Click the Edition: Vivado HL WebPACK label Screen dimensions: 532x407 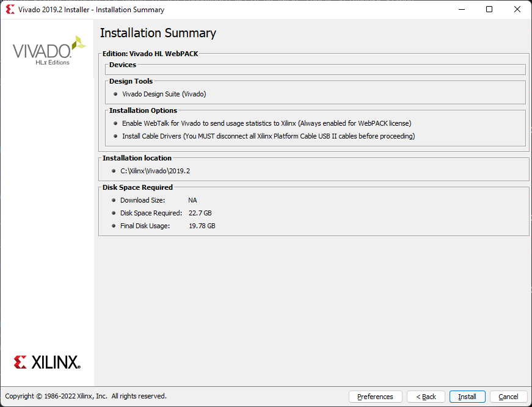(150, 54)
